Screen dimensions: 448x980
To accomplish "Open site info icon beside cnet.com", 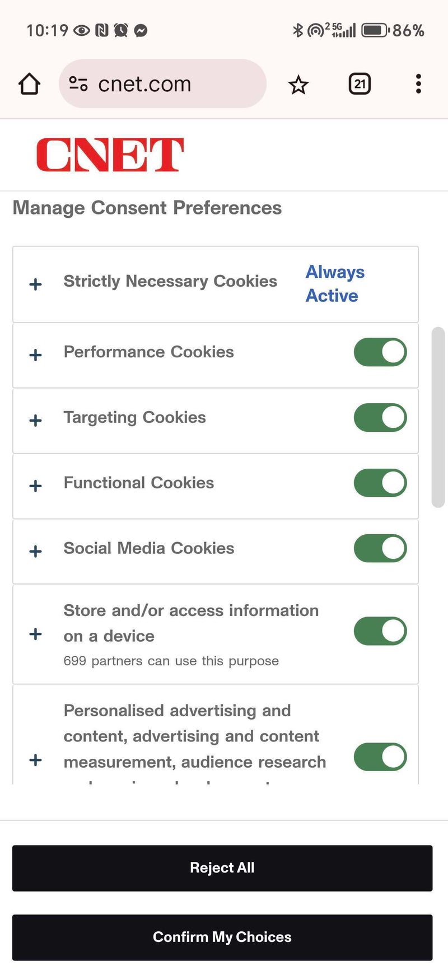I will (78, 84).
